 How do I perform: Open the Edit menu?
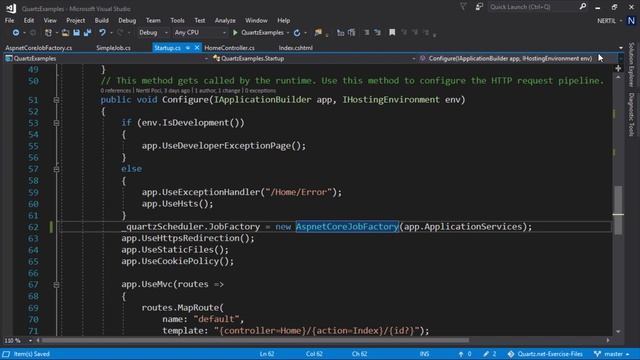[x=29, y=20]
